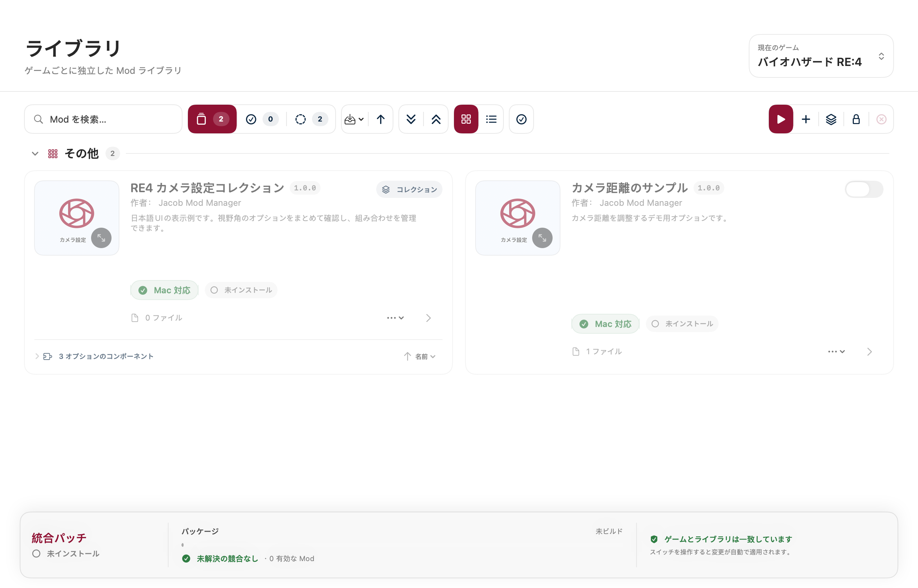Focus the Mod を検索 search field
918x588 pixels.
point(103,119)
